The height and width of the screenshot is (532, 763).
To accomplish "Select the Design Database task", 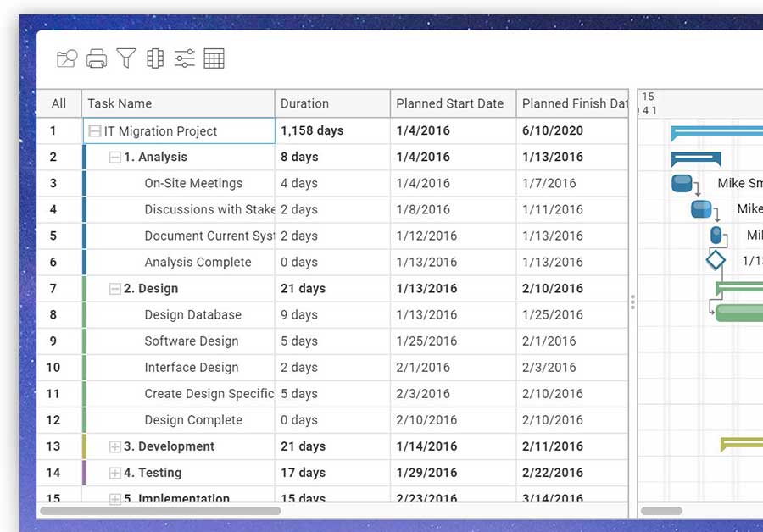I will tap(192, 314).
